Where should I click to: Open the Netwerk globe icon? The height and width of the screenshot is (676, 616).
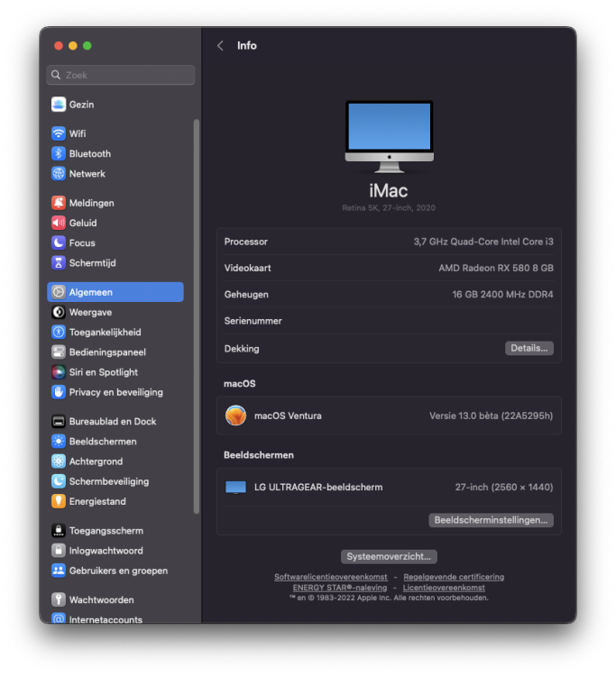59,174
